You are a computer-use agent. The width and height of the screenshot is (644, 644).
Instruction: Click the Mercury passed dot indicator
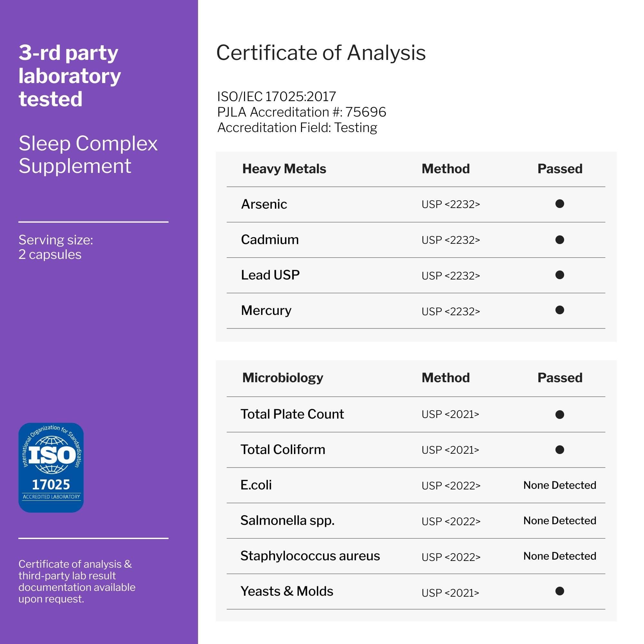point(560,310)
